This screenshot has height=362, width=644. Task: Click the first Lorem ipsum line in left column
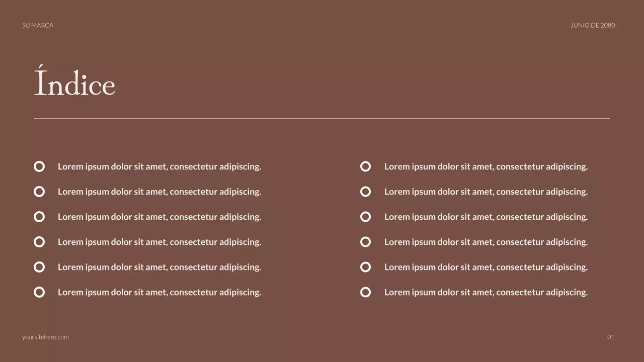[159, 166]
